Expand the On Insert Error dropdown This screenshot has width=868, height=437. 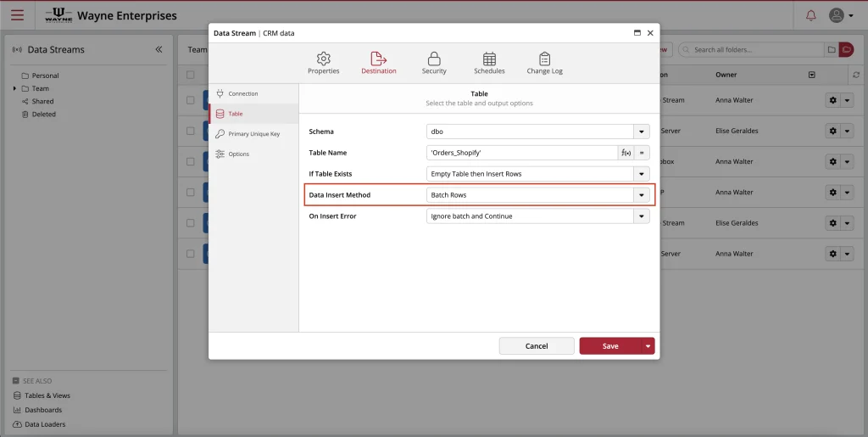[x=641, y=216]
